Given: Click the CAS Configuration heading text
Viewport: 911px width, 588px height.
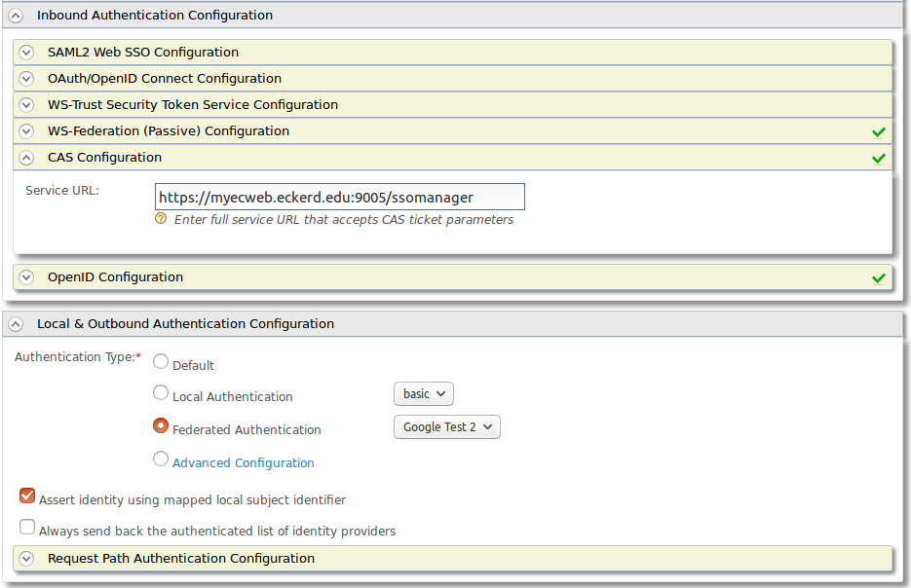Looking at the screenshot, I should coord(104,158).
